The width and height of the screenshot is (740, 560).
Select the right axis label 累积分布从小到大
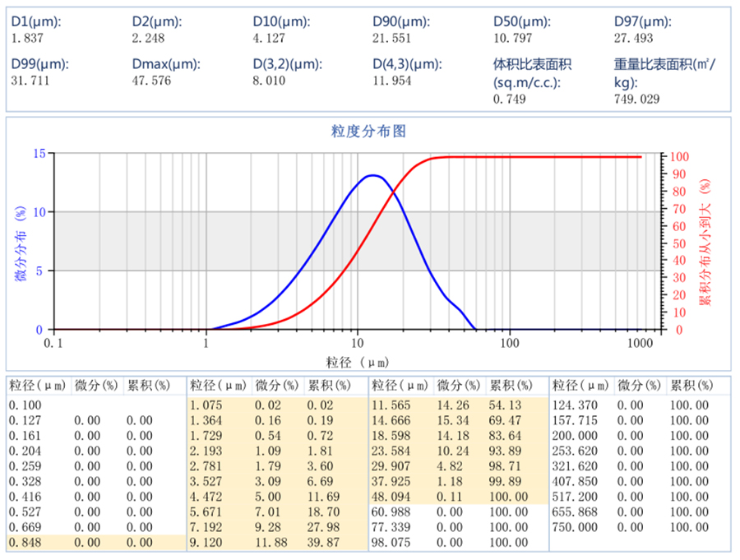point(704,243)
